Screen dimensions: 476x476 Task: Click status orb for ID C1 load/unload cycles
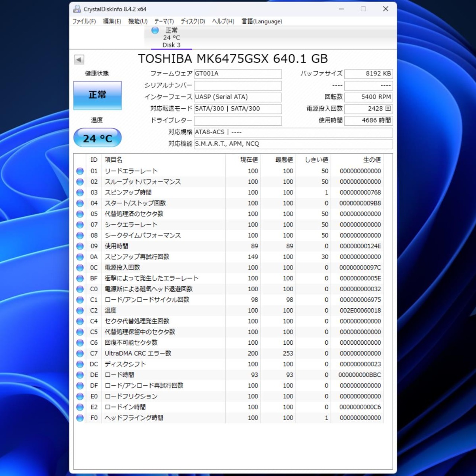80,300
